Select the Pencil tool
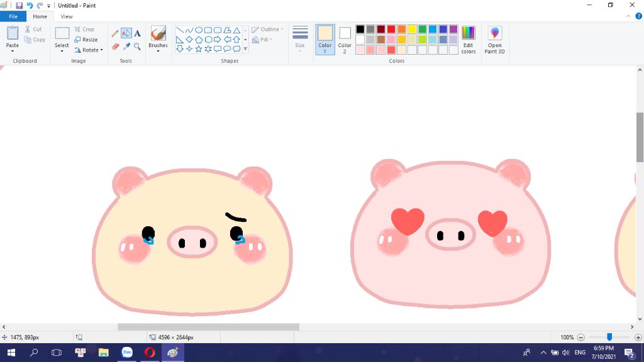Image resolution: width=644 pixels, height=362 pixels. (x=115, y=33)
